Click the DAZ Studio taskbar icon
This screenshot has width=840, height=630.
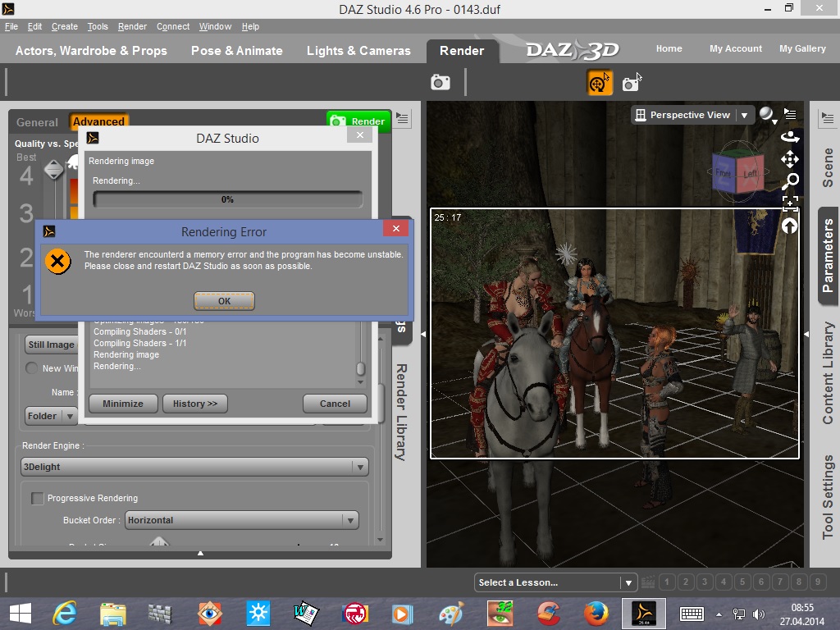click(x=643, y=614)
